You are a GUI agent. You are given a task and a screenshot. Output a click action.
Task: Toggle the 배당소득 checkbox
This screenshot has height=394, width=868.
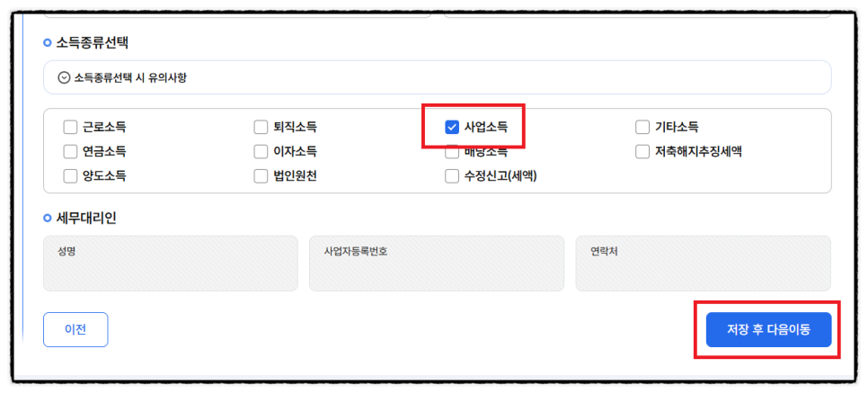point(452,152)
